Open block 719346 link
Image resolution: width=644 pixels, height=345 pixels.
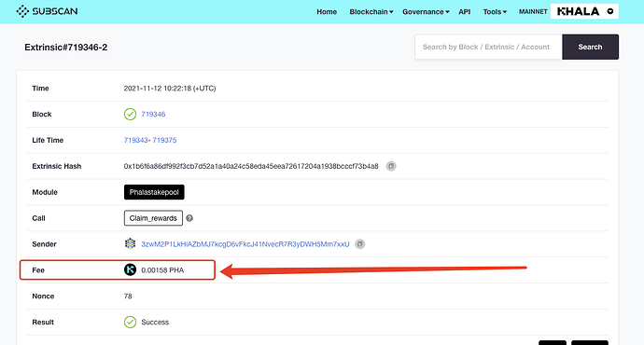pyautogui.click(x=153, y=114)
